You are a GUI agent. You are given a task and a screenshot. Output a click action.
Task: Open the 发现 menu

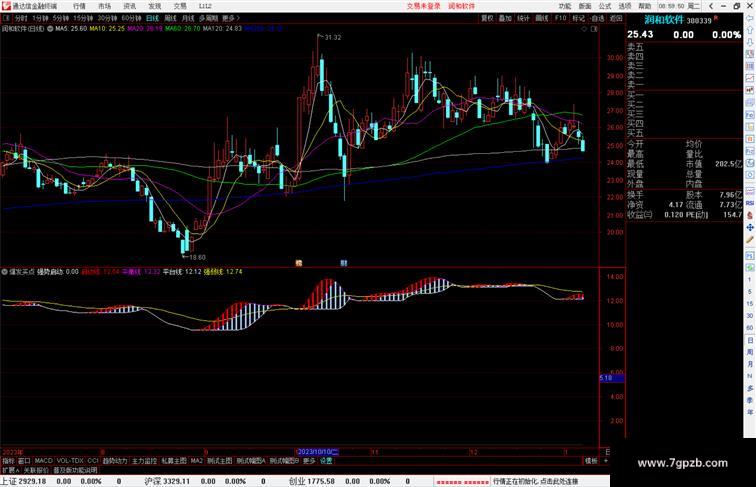coord(155,6)
